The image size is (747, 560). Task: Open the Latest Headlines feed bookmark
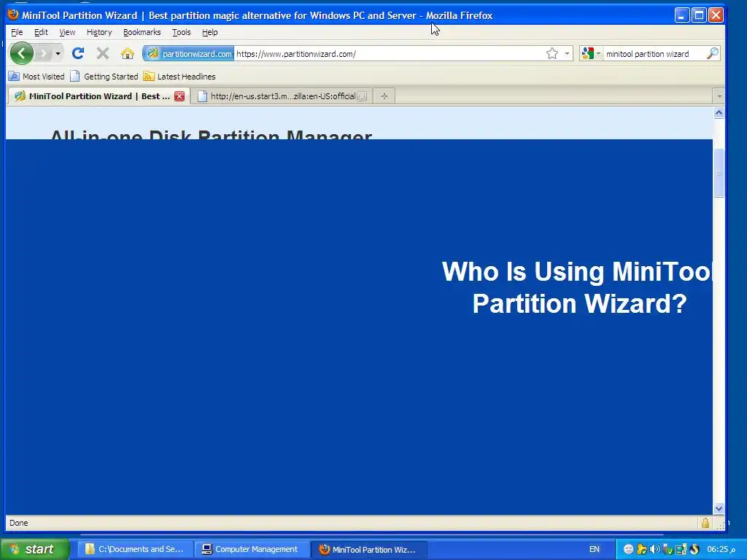coord(179,76)
